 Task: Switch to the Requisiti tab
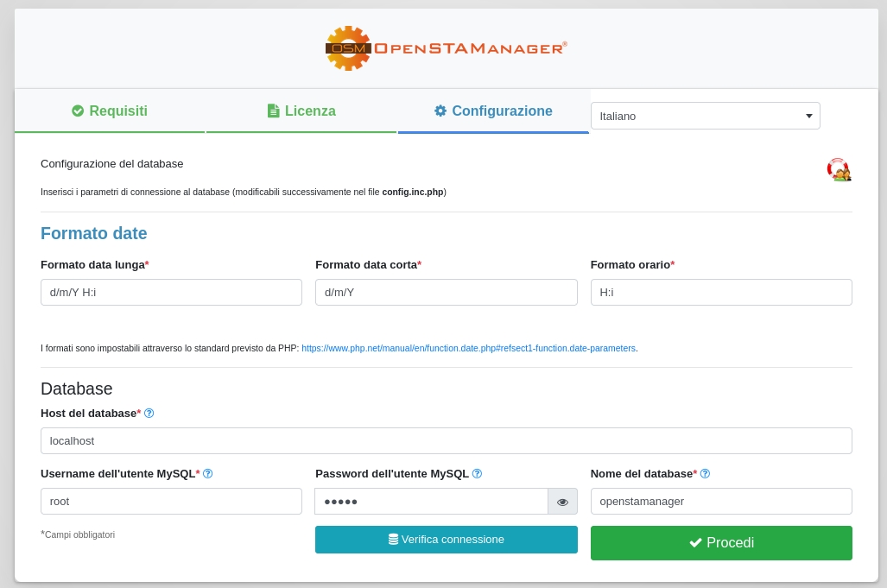(110, 111)
